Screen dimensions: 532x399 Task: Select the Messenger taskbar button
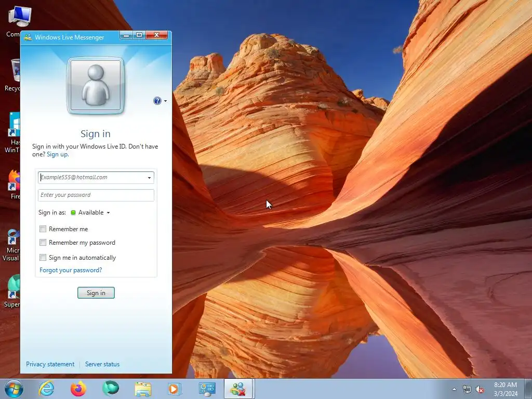(238, 389)
